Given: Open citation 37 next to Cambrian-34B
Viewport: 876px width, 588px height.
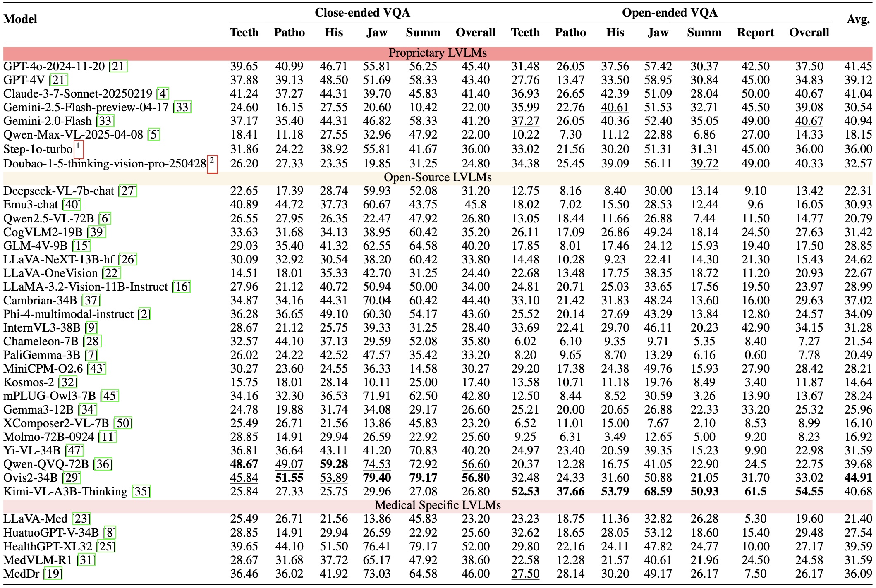Looking at the screenshot, I should pyautogui.click(x=91, y=301).
